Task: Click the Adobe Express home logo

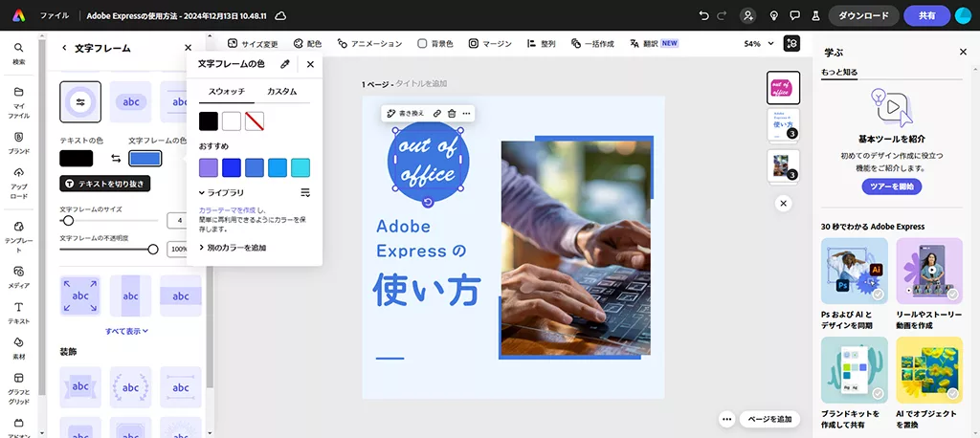Action: 19,15
